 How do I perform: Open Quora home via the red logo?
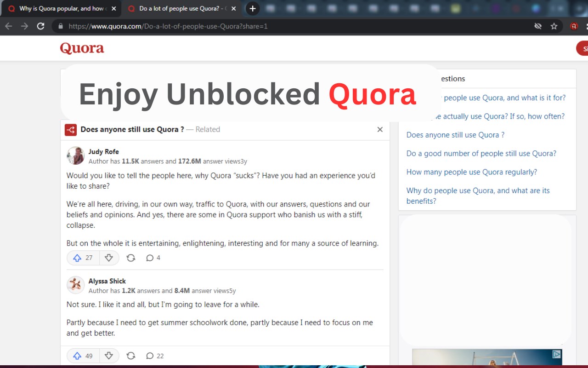click(82, 48)
